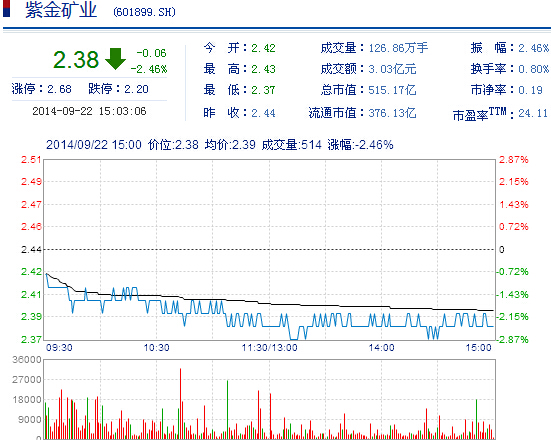
Task: Click the label 市盈率TTM
Action: click(480, 114)
